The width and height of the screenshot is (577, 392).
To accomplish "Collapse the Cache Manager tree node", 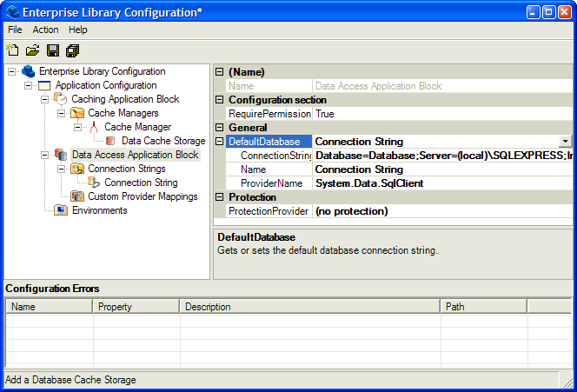I will (x=78, y=128).
